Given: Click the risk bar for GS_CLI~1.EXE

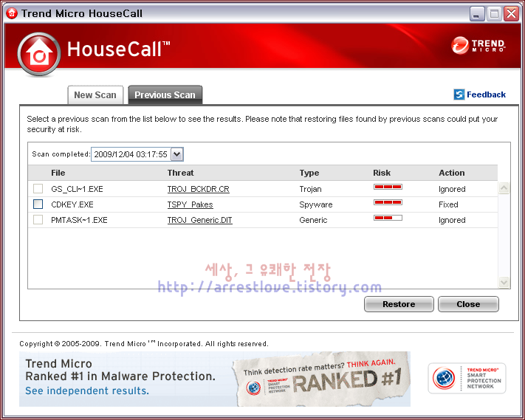Looking at the screenshot, I should click(x=388, y=187).
